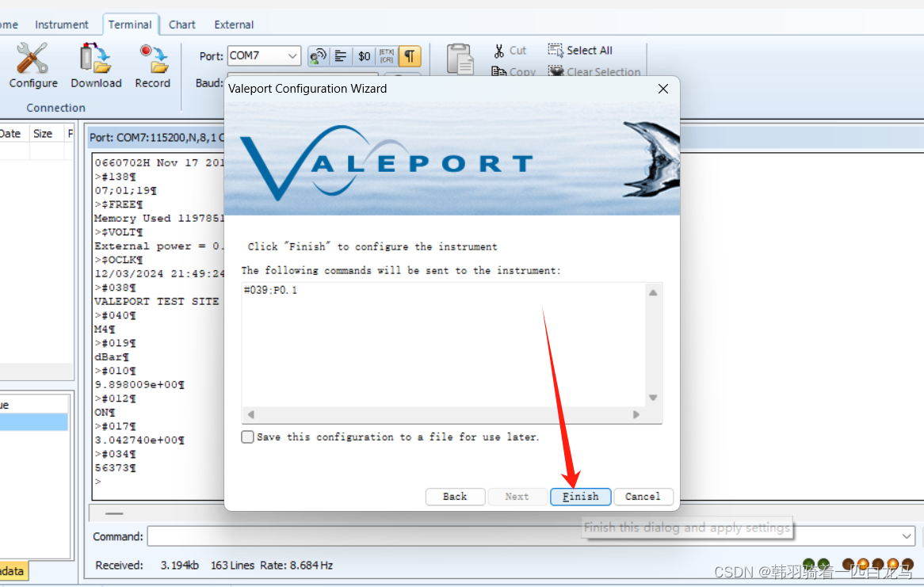Image resolution: width=924 pixels, height=587 pixels.
Task: Click the Cancel button in wizard
Action: click(x=643, y=496)
